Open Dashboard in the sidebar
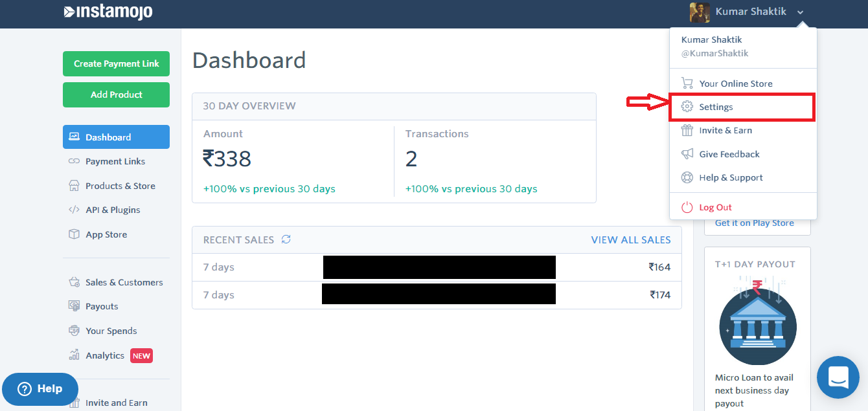This screenshot has width=868, height=411. 116,137
